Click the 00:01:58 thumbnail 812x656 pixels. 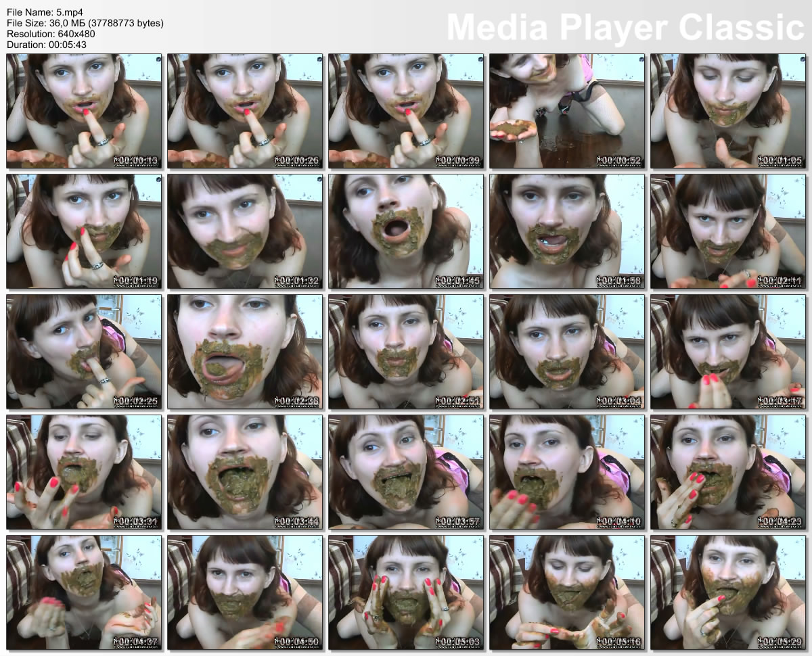click(567, 231)
